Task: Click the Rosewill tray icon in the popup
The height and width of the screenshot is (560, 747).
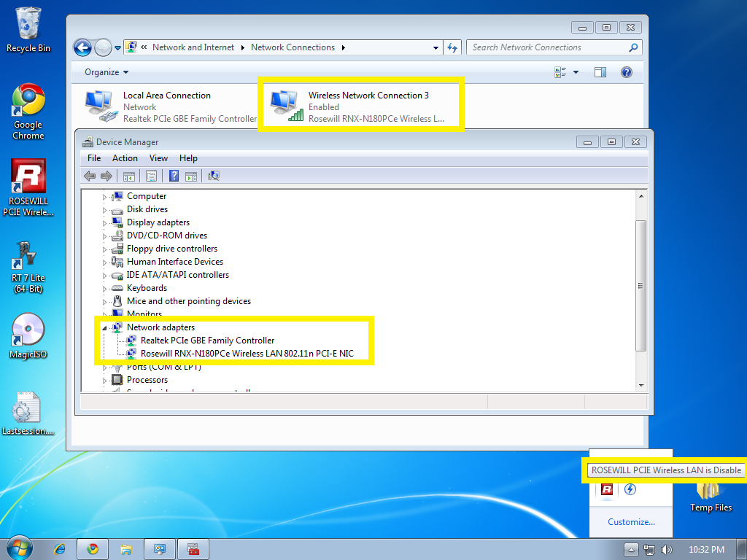Action: click(607, 489)
